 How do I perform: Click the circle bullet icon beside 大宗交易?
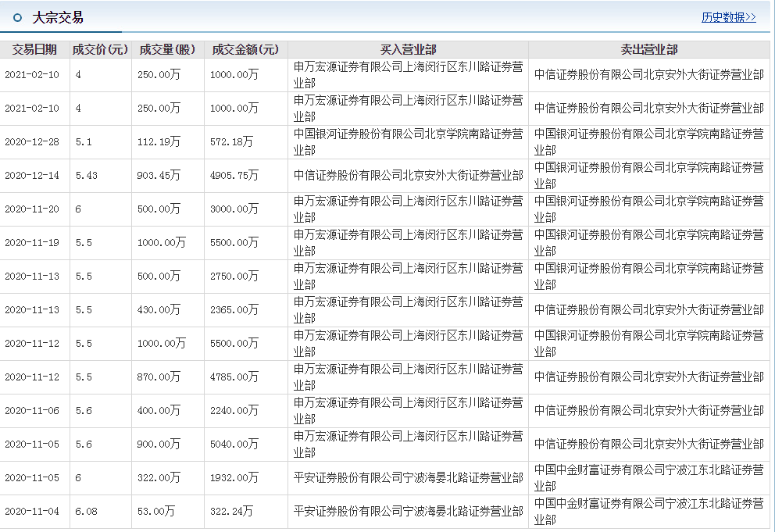coord(18,18)
